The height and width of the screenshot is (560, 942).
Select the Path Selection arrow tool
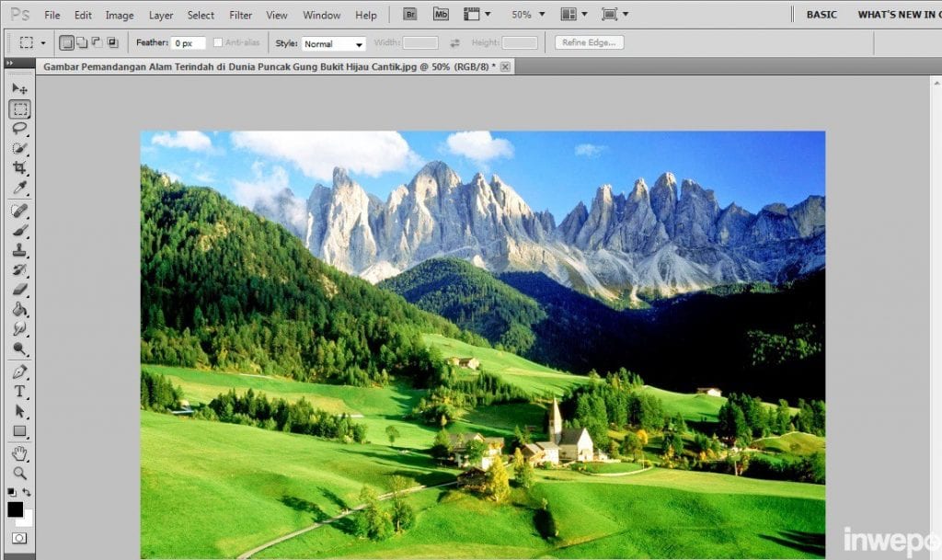tap(19, 411)
